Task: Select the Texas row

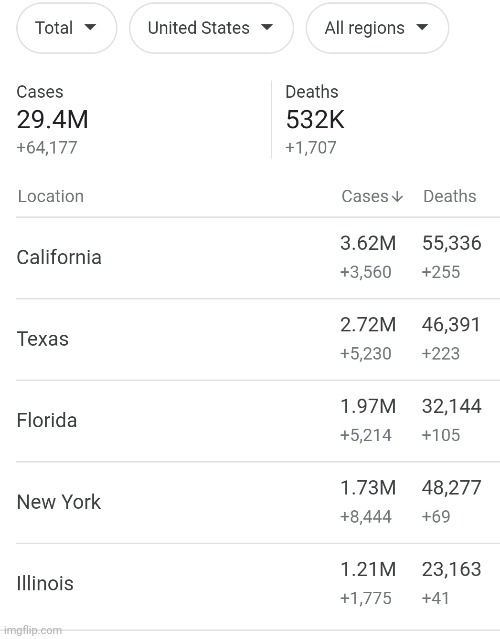Action: click(x=258, y=339)
